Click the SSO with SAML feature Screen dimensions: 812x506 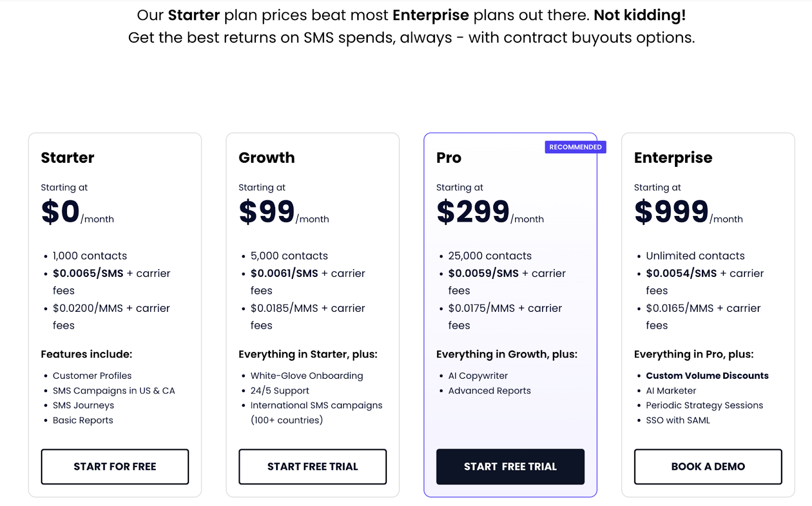click(x=678, y=420)
